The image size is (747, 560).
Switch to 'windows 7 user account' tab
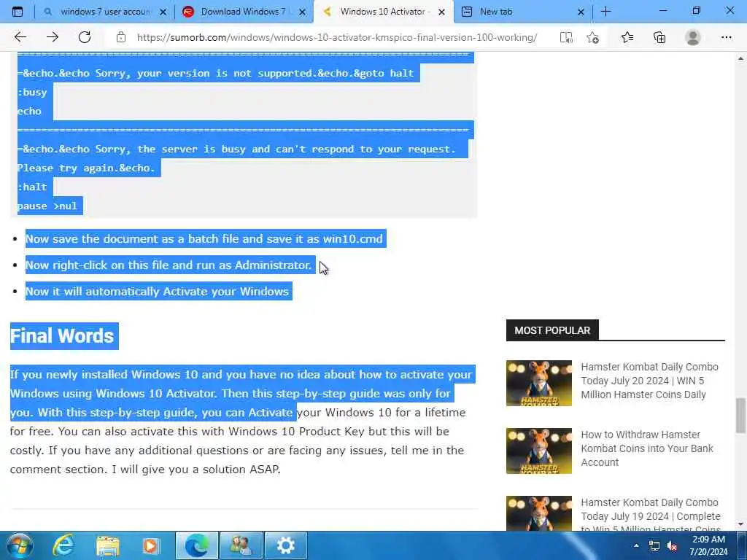pos(104,12)
